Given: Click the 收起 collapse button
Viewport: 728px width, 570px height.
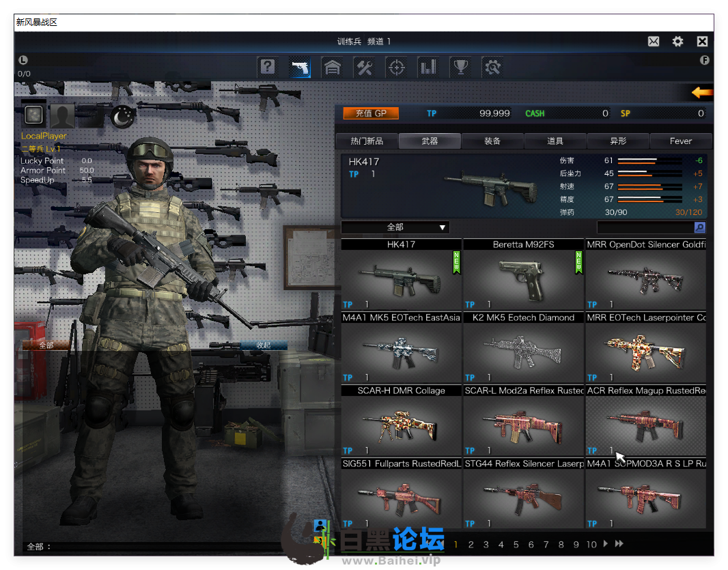Looking at the screenshot, I should pos(263,345).
